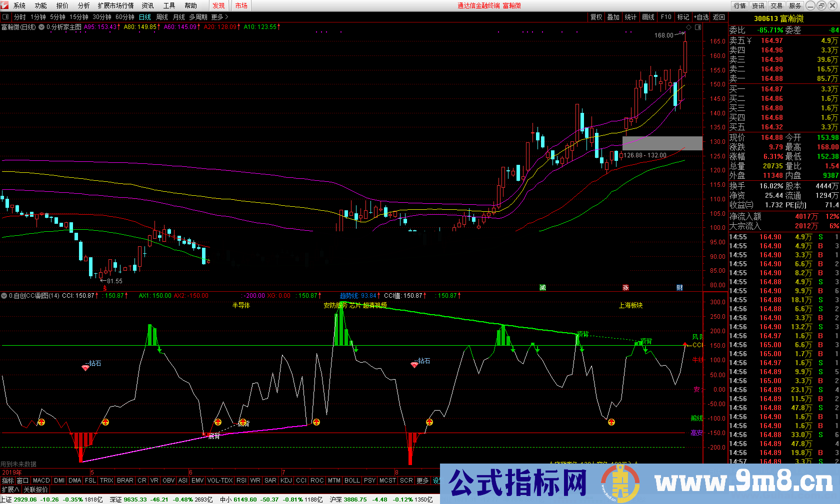Image resolution: width=840 pixels, height=504 pixels.
Task: Switch sub-chart to BOLL indicator
Action: (352, 481)
